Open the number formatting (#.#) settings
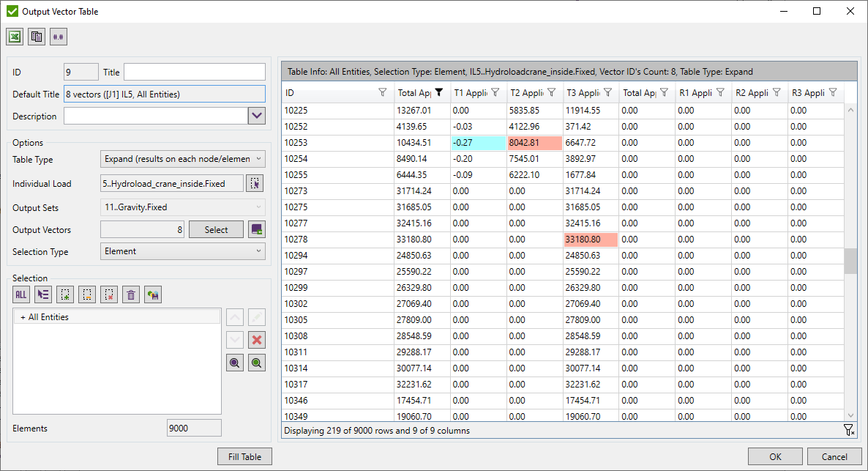Viewport: 868px width, 471px height. tap(58, 37)
